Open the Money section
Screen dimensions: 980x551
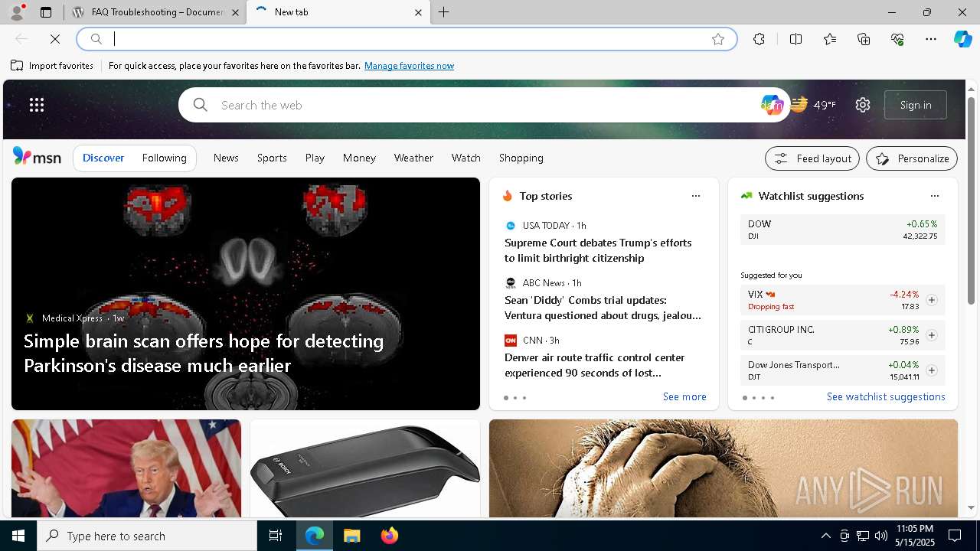(359, 158)
